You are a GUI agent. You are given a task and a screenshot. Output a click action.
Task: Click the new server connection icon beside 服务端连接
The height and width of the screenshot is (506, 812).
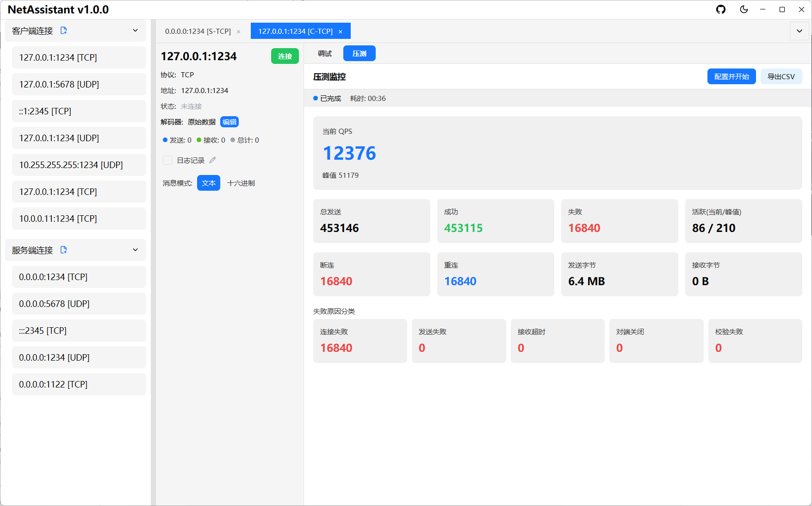(x=64, y=250)
